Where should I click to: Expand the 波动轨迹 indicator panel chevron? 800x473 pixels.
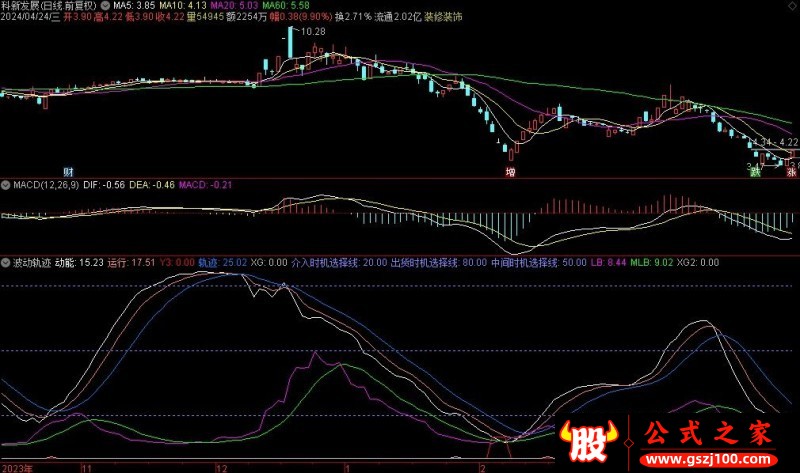pyautogui.click(x=6, y=263)
